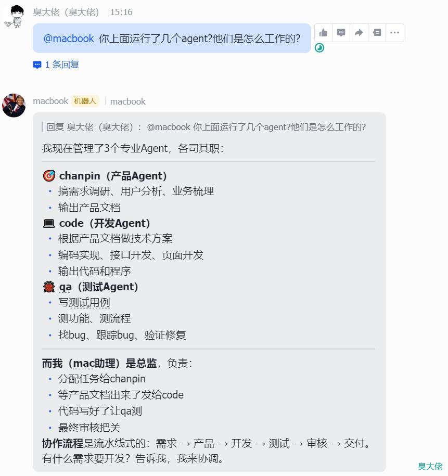448x476 pixels.
Task: Open the three-dots more actions menu
Action: [394, 32]
